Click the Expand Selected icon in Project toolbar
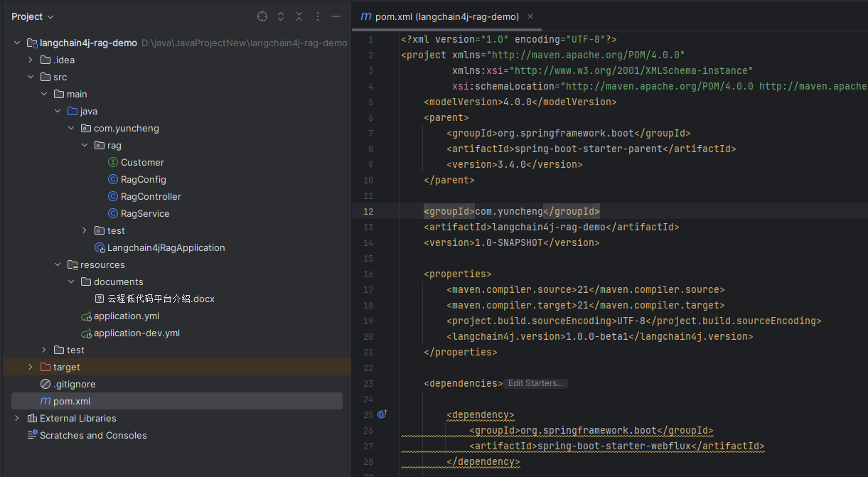This screenshot has width=868, height=477. [x=281, y=16]
